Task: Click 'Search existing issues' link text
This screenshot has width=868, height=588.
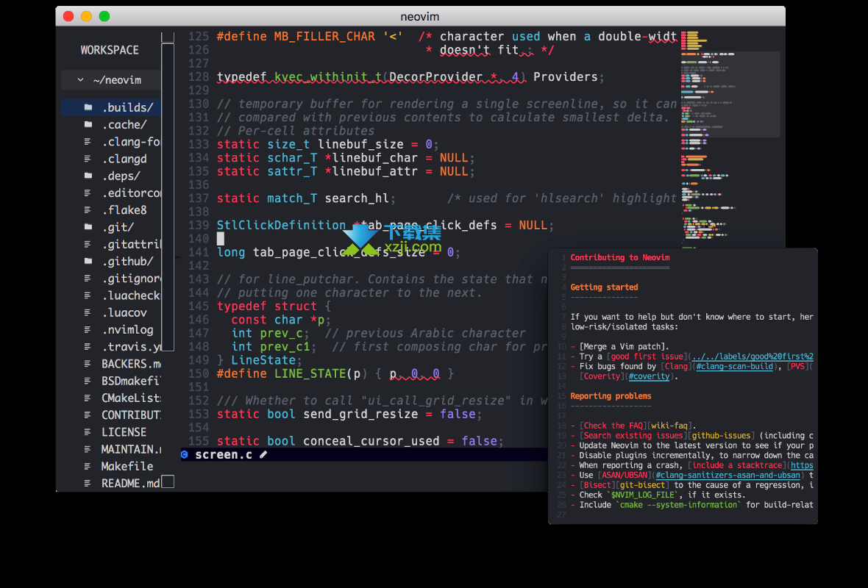Action: coord(633,436)
